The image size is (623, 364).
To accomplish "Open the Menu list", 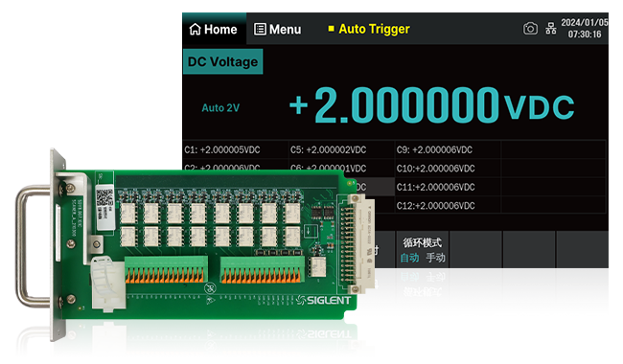I will (x=277, y=30).
